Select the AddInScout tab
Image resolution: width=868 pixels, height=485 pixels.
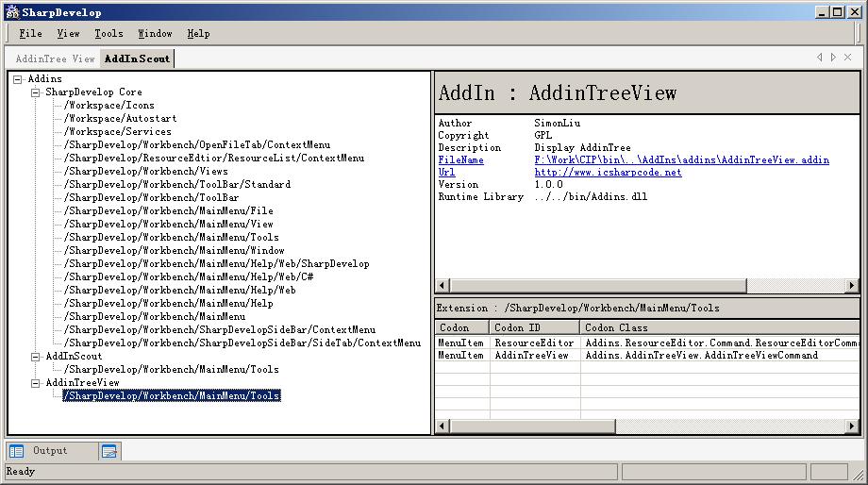(x=137, y=59)
